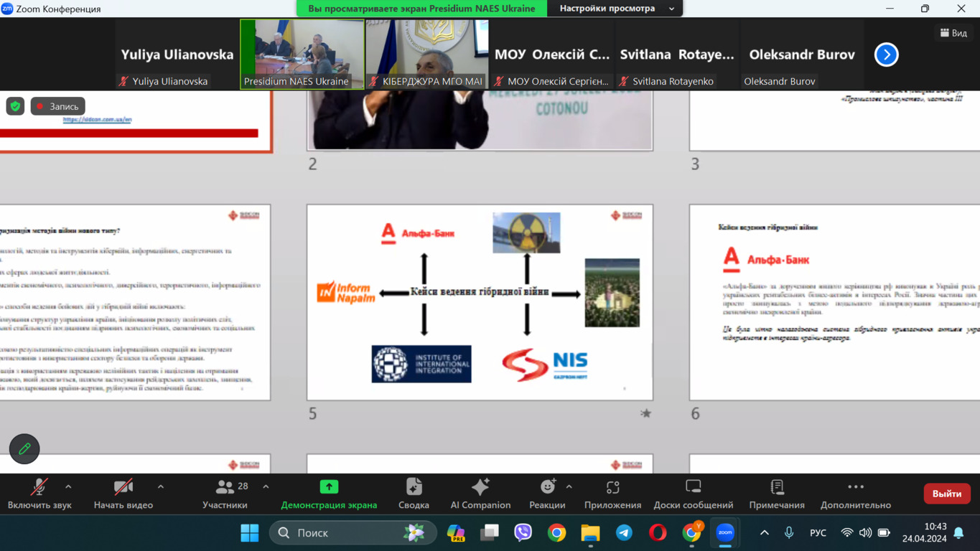
Task: Click the shared-screen banner for Presidium NAES Ukraine
Action: 421,9
